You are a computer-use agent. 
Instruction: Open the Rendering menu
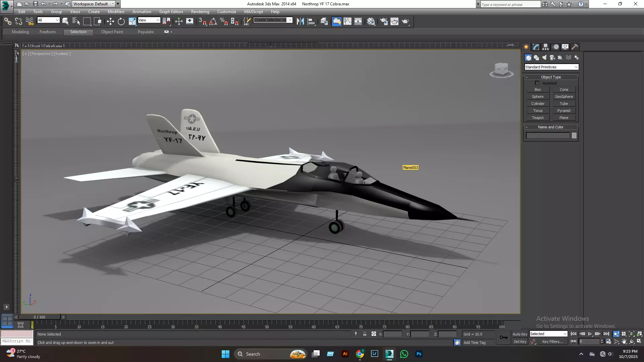click(x=200, y=12)
